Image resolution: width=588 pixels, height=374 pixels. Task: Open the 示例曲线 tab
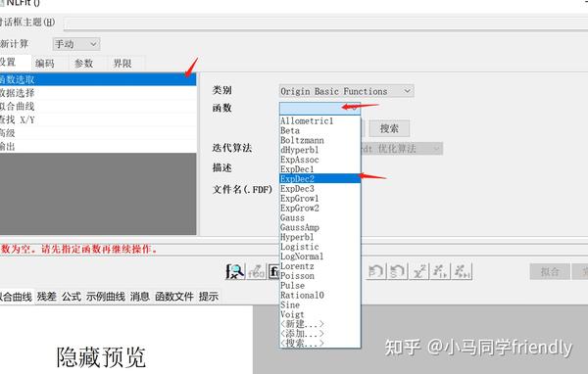pos(106,297)
